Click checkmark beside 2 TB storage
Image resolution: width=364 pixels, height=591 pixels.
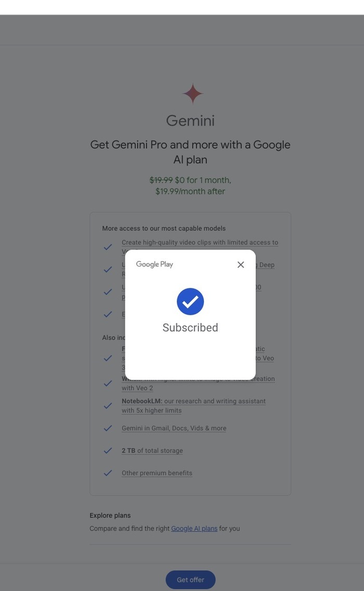108,451
